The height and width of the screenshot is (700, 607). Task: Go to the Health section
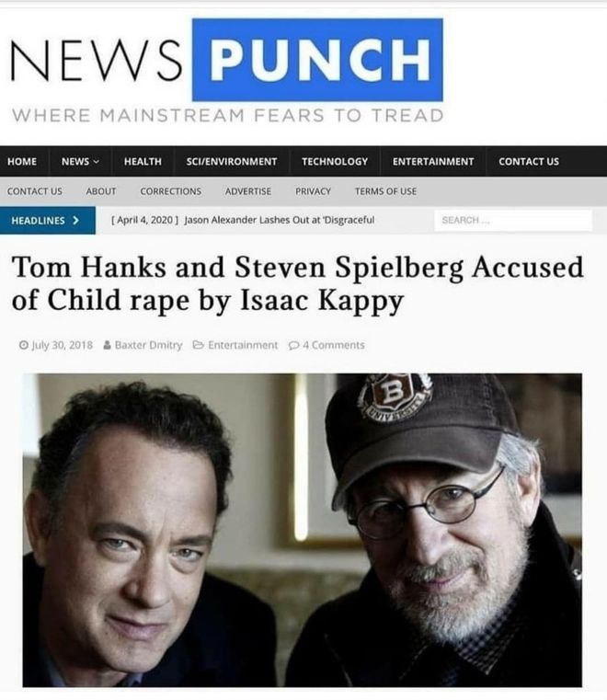[143, 161]
